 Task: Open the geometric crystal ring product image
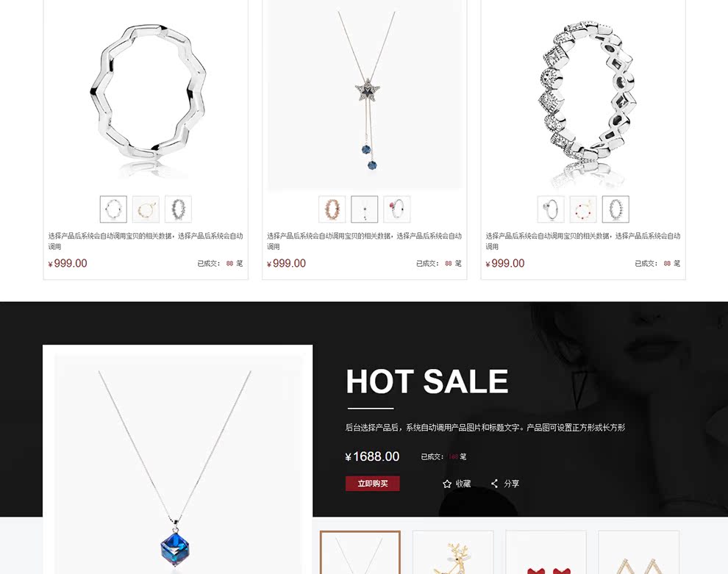[583, 95]
